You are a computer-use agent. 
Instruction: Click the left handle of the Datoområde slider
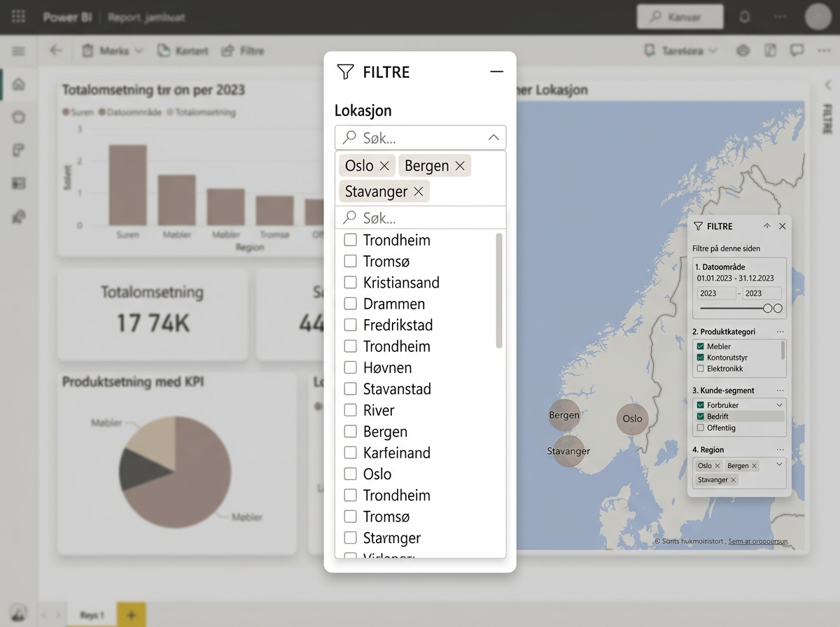click(x=768, y=309)
